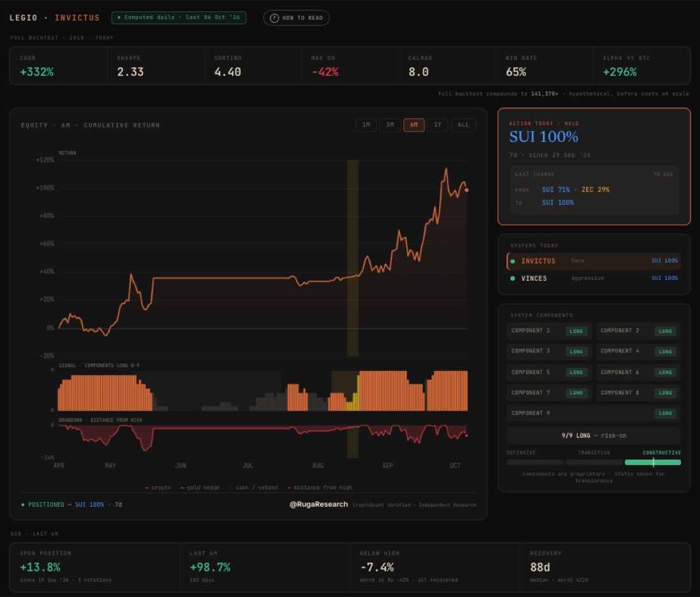
Task: Open the How To Read help button
Action: coord(296,18)
